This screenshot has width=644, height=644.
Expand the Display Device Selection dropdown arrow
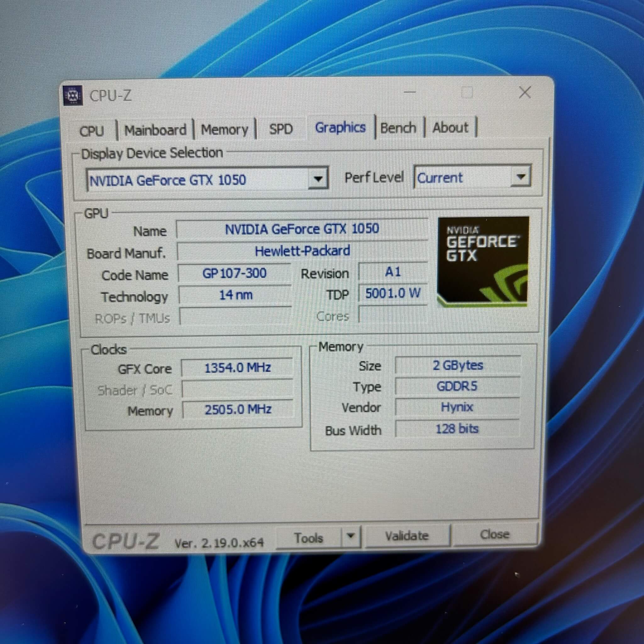[x=318, y=179]
